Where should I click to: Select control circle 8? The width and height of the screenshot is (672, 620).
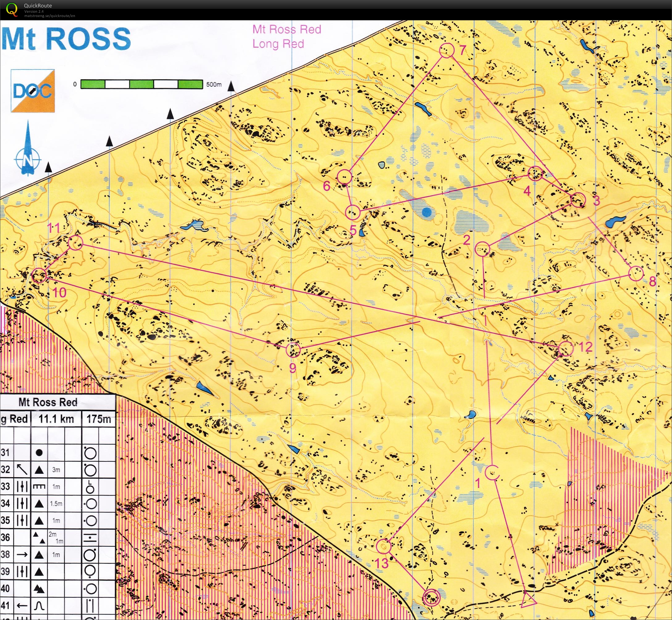636,273
